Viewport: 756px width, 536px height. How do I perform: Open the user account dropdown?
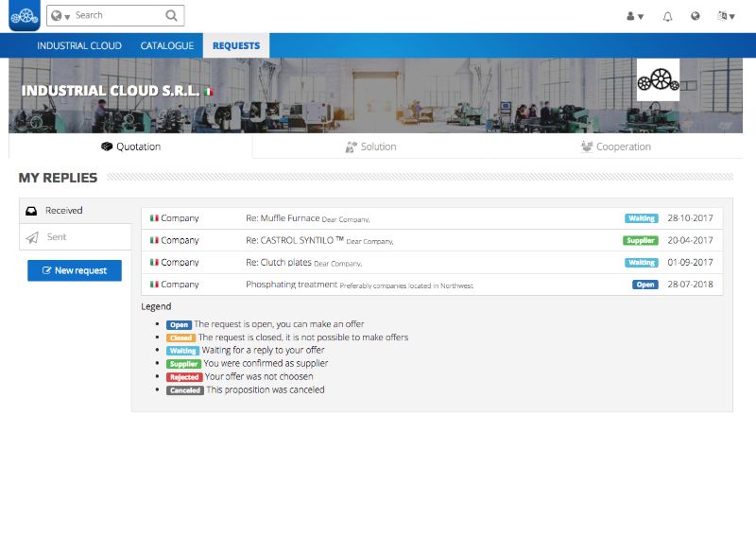pos(635,16)
